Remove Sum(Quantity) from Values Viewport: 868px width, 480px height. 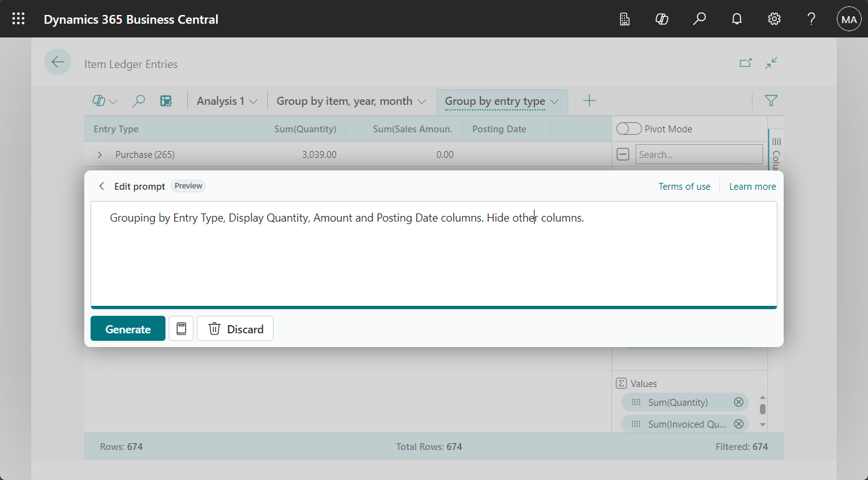coord(739,402)
